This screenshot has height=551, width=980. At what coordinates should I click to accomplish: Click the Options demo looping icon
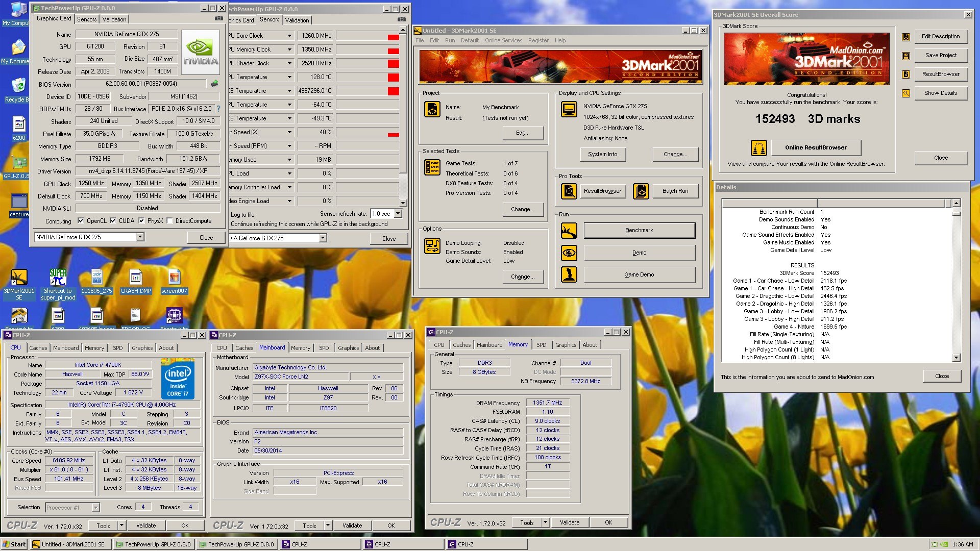432,246
